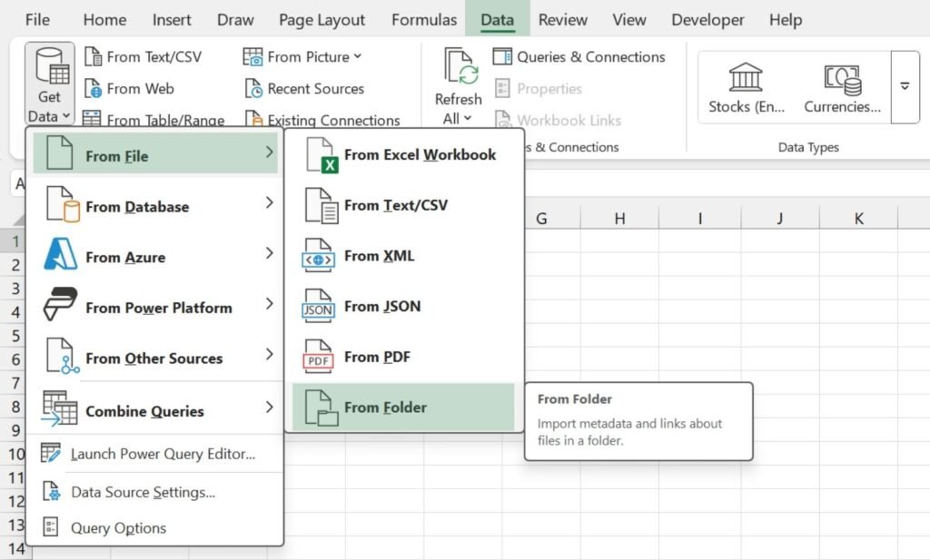Select the Stocks data type

point(747,88)
